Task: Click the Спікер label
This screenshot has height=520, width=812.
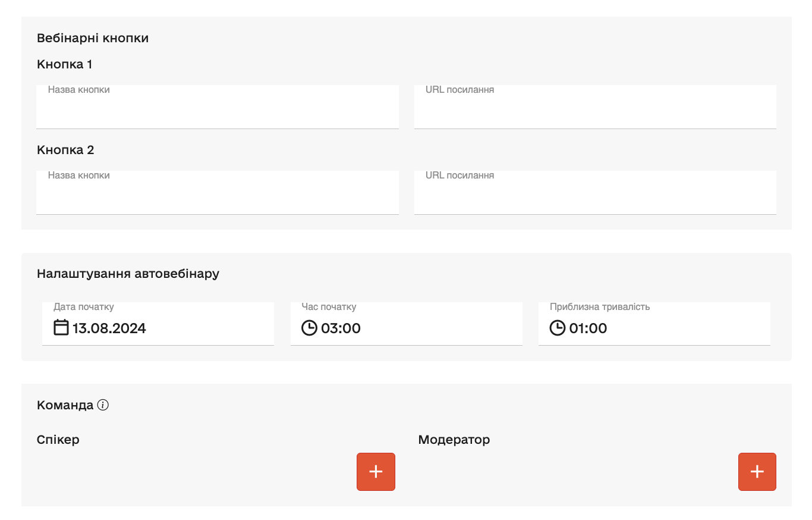Action: pos(58,440)
